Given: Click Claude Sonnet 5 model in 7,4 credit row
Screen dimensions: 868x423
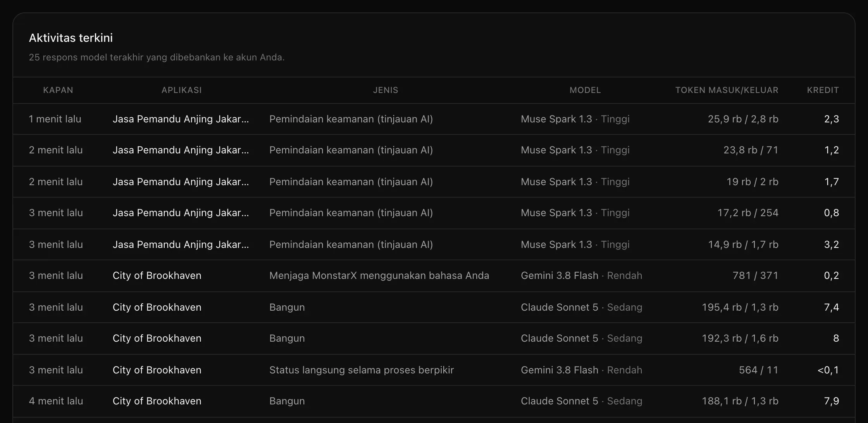Looking at the screenshot, I should tap(582, 307).
